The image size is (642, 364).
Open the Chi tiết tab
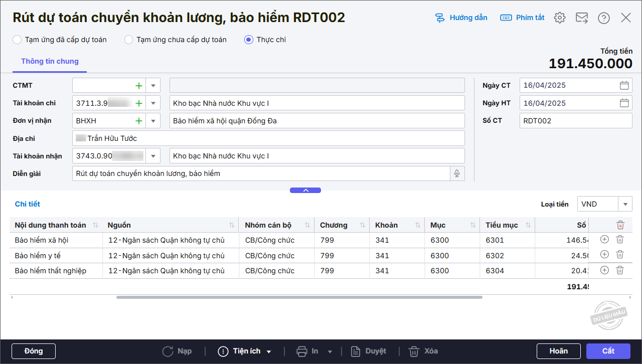click(28, 204)
